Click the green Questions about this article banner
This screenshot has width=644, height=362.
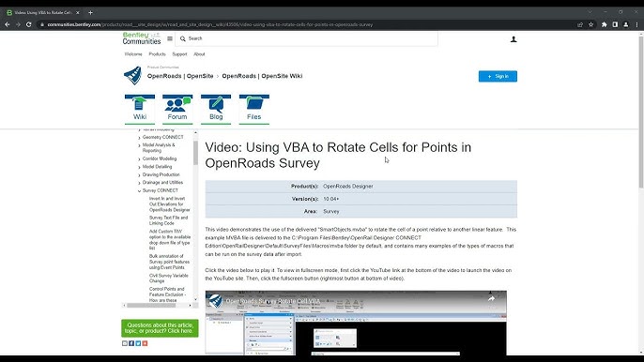(160, 328)
